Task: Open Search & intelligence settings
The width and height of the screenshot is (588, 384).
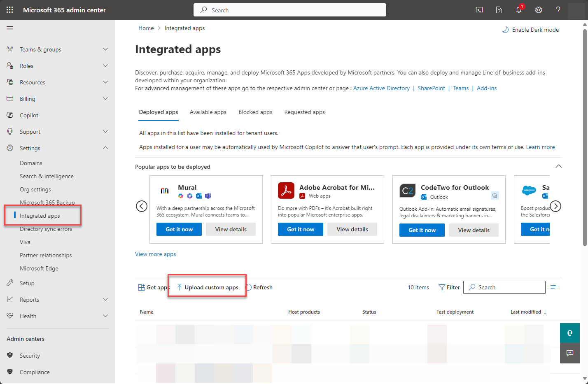Action: pyautogui.click(x=47, y=176)
